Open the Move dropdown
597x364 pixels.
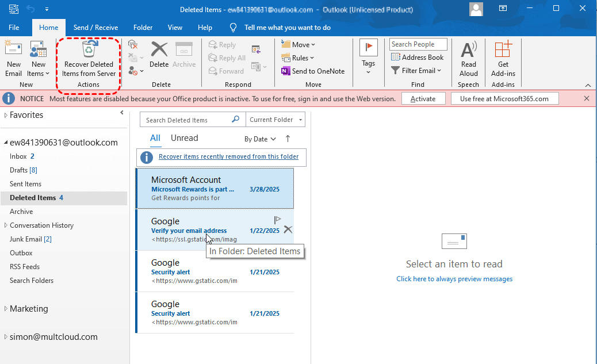tap(298, 44)
